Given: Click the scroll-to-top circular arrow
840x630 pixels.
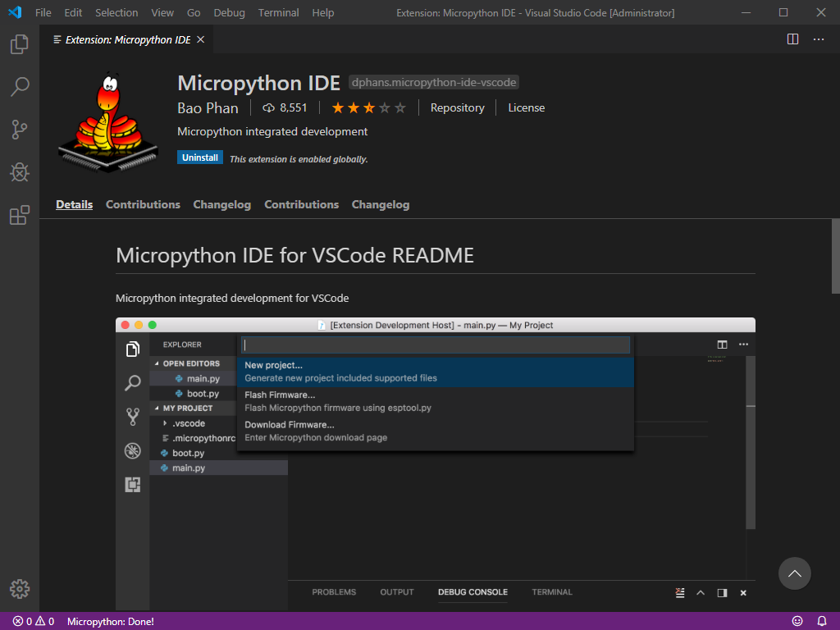Looking at the screenshot, I should point(794,573).
